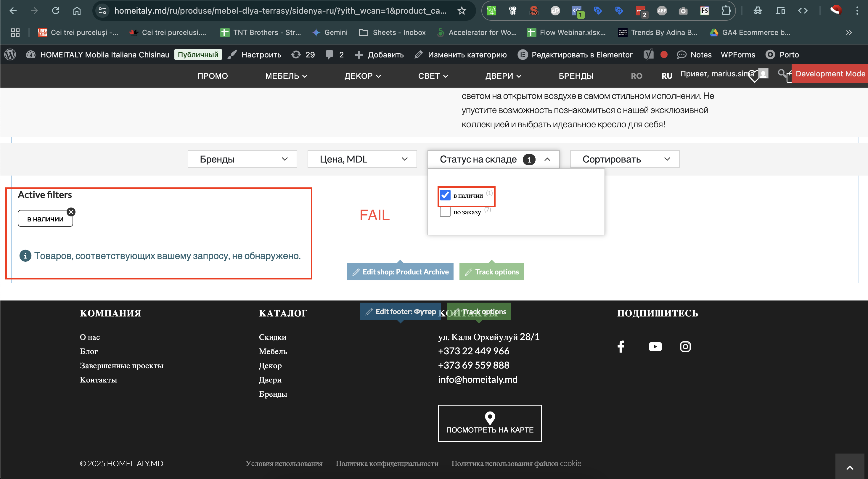
Task: Open the side panel browser icon
Action: (x=780, y=11)
